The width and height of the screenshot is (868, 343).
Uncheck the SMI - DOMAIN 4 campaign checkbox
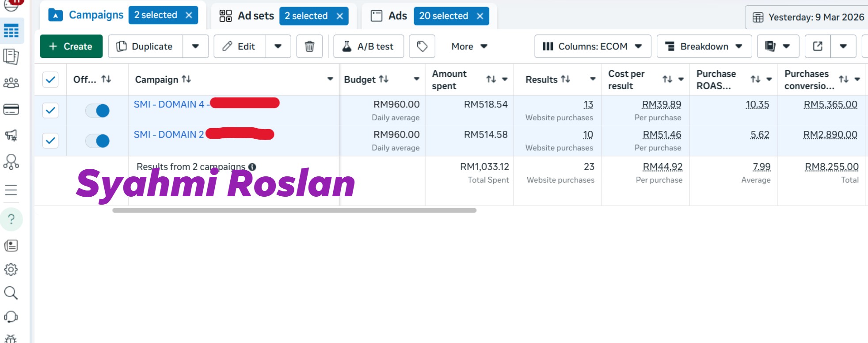[50, 110]
